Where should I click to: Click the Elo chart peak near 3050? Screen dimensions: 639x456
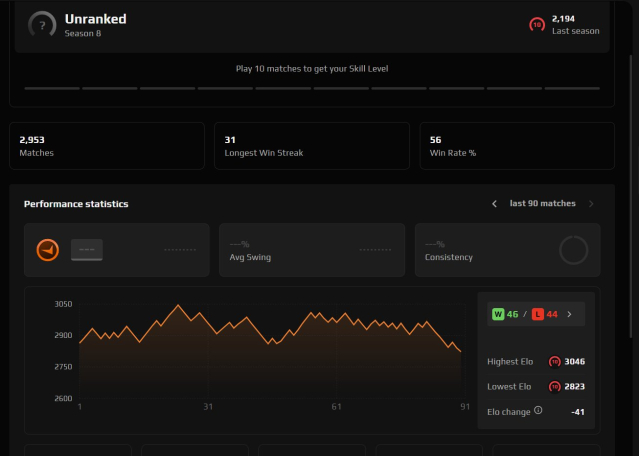pyautogui.click(x=178, y=305)
